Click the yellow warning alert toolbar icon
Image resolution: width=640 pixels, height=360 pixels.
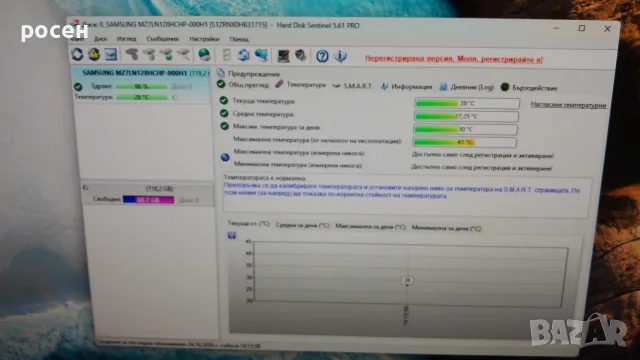coord(94,54)
